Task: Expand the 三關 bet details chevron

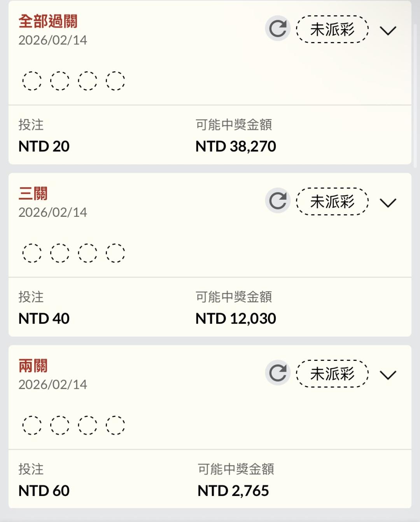Action: 388,202
